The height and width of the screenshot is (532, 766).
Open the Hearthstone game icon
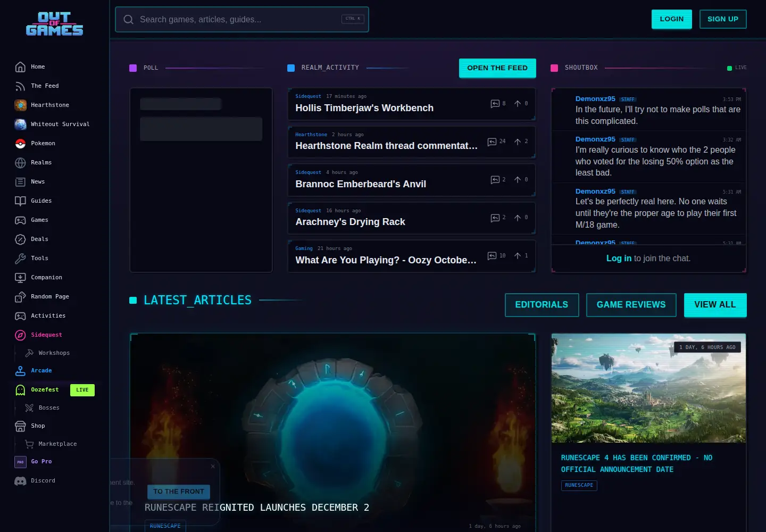click(20, 105)
